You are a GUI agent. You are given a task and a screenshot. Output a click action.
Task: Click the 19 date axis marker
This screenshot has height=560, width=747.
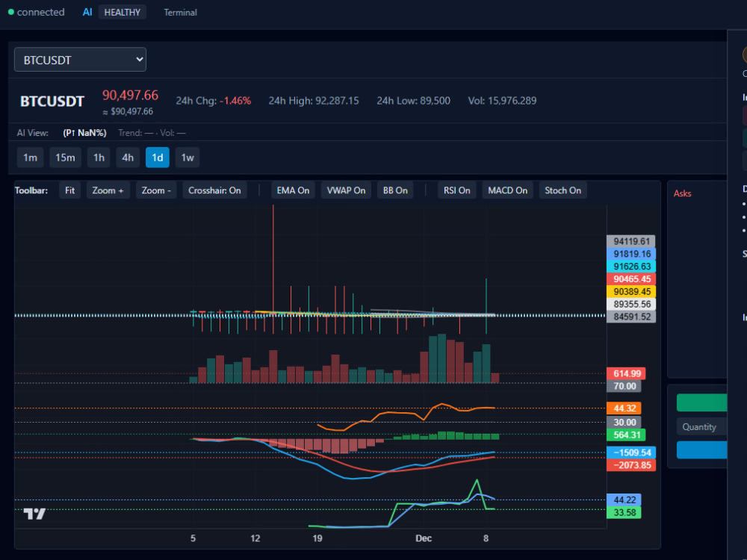(317, 538)
